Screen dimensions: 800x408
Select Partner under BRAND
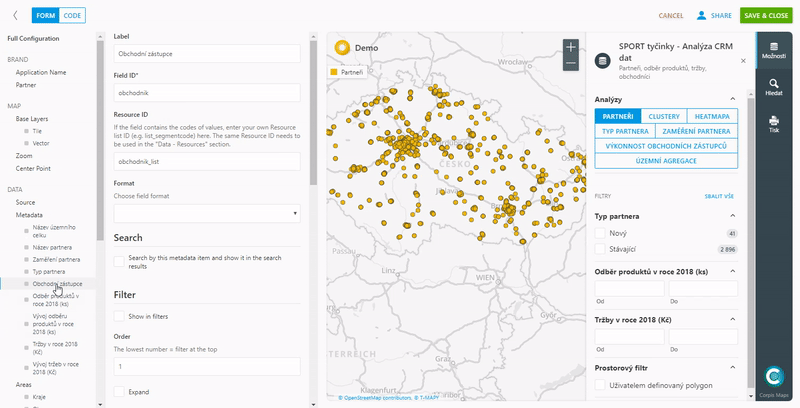coord(26,85)
